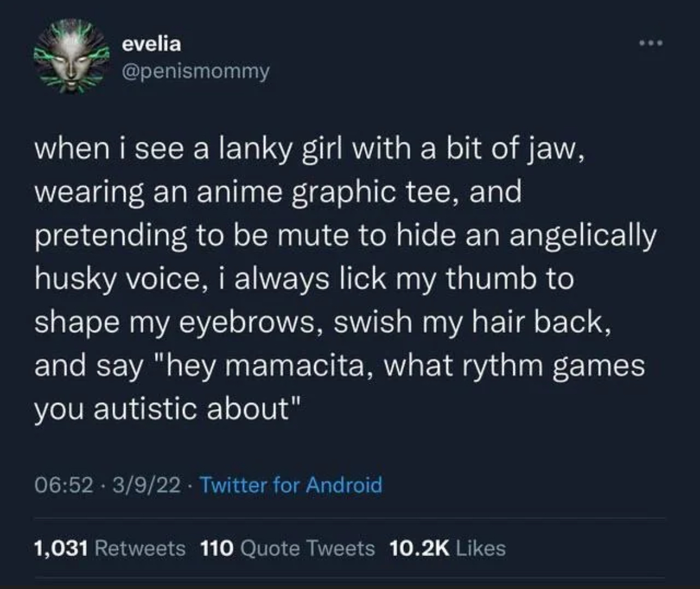Open the three-dot more options menu

point(651,43)
